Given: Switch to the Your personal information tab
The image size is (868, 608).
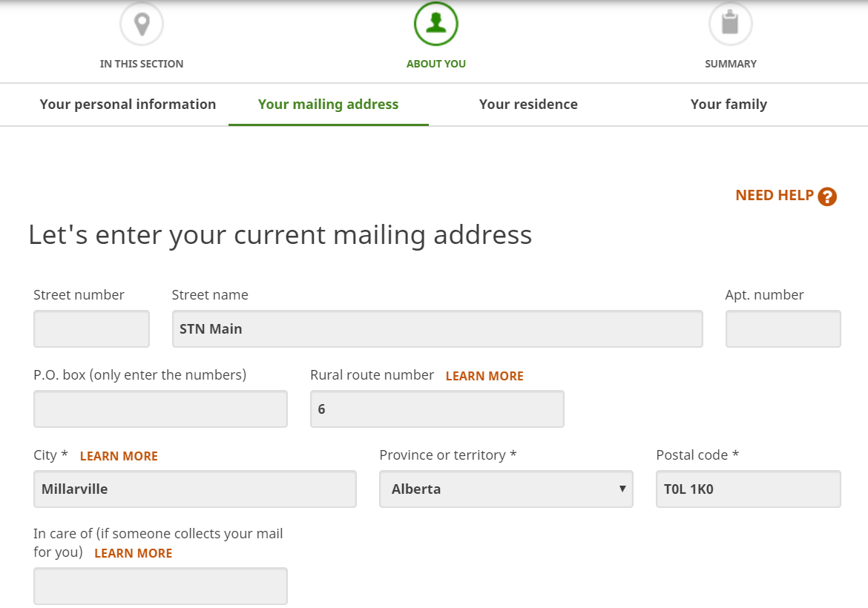Looking at the screenshot, I should 127,104.
